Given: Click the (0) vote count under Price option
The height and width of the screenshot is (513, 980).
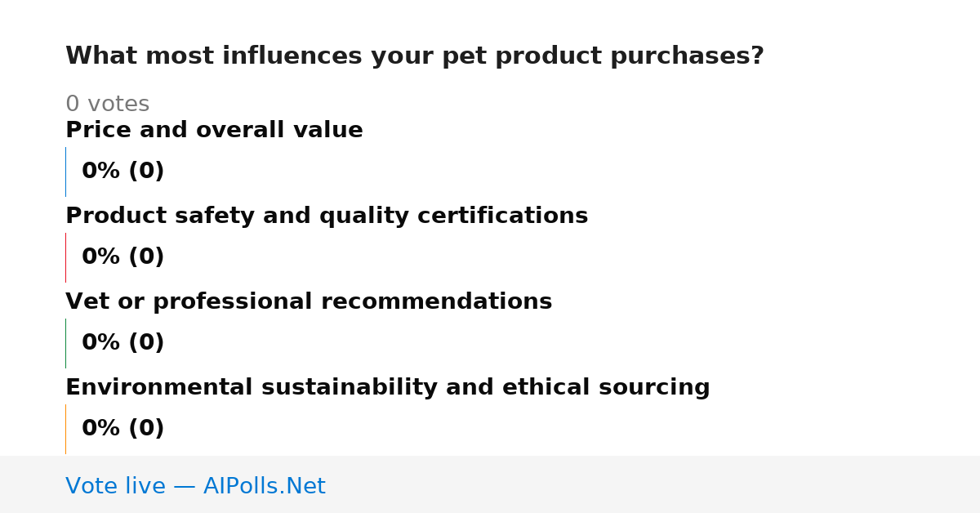Looking at the screenshot, I should tap(146, 172).
